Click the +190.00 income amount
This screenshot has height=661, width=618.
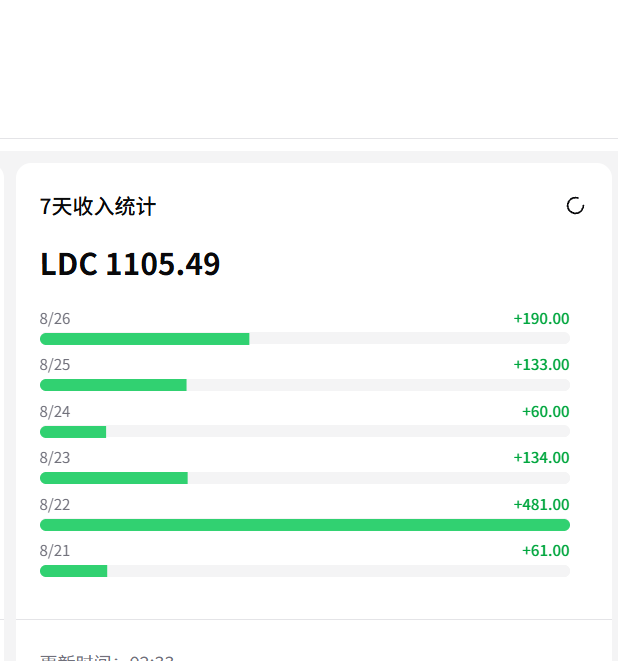tap(541, 319)
